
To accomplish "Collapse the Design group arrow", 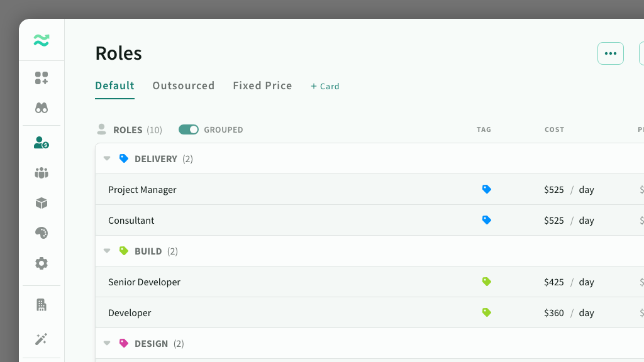I will tap(107, 344).
